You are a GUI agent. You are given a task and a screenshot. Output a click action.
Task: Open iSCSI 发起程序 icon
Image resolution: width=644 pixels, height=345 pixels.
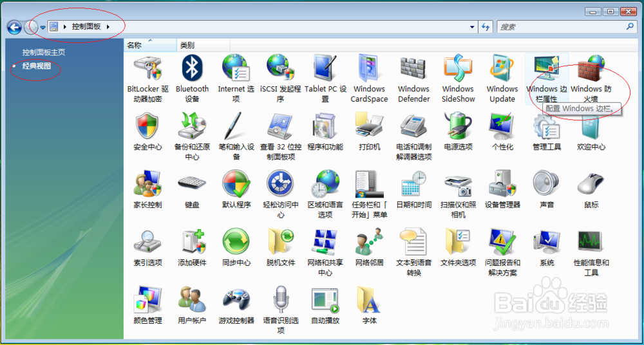point(281,68)
